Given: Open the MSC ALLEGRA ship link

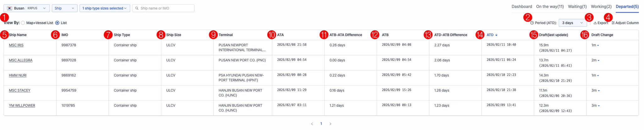Looking at the screenshot, I should click(20, 60).
